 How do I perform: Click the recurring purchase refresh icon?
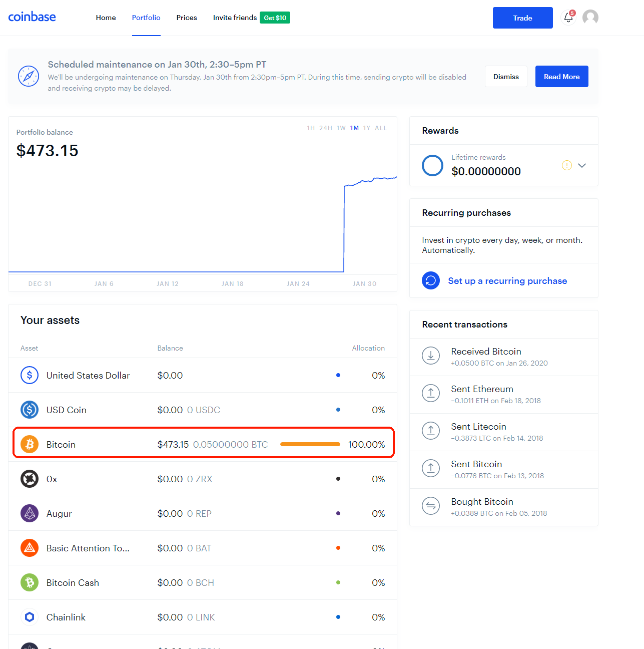(x=431, y=280)
